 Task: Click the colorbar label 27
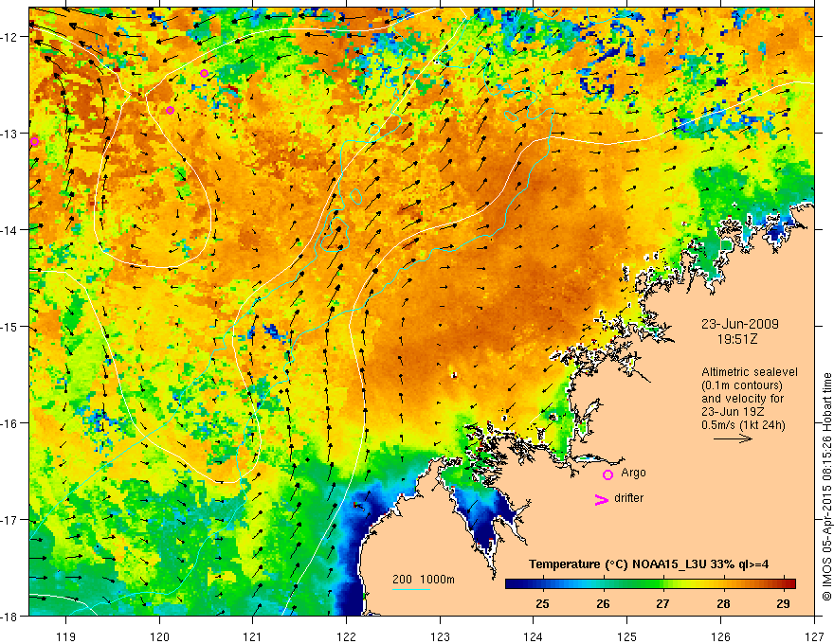click(x=662, y=603)
